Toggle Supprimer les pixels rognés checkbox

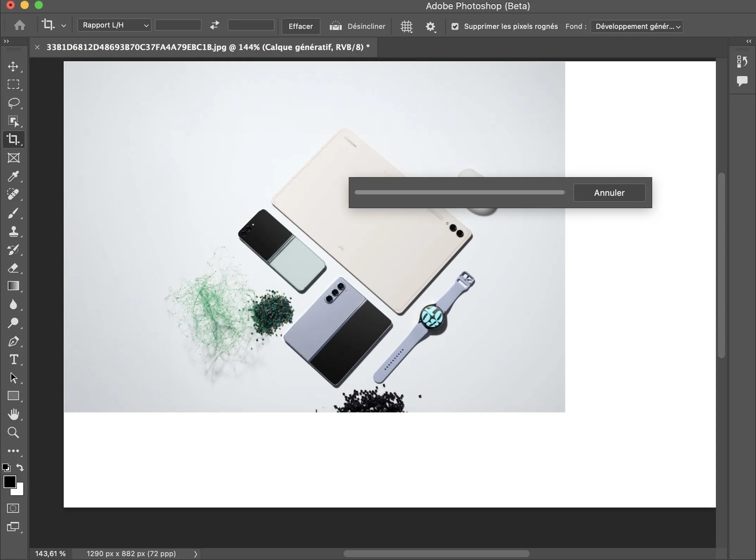pos(455,26)
